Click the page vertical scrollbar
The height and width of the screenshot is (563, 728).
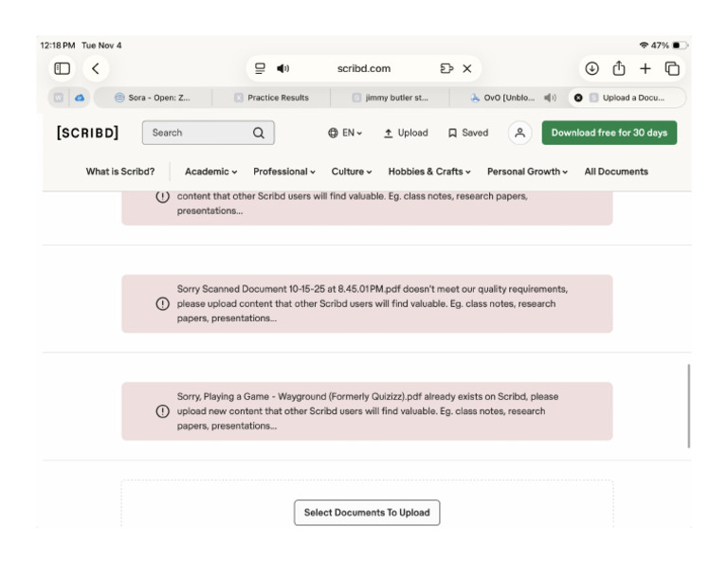(x=688, y=406)
